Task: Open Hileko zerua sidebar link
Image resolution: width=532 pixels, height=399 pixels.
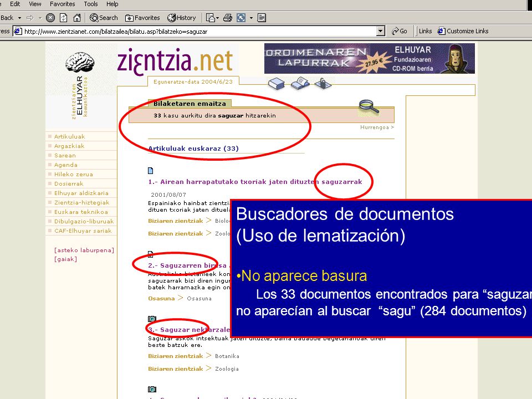Action: coord(74,174)
